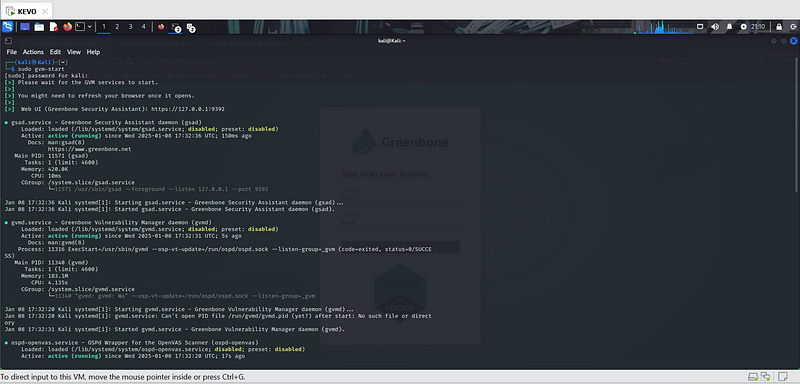The image size is (800, 384).
Task: Click 'Memory: 183.1M' line
Action: click(x=44, y=275)
